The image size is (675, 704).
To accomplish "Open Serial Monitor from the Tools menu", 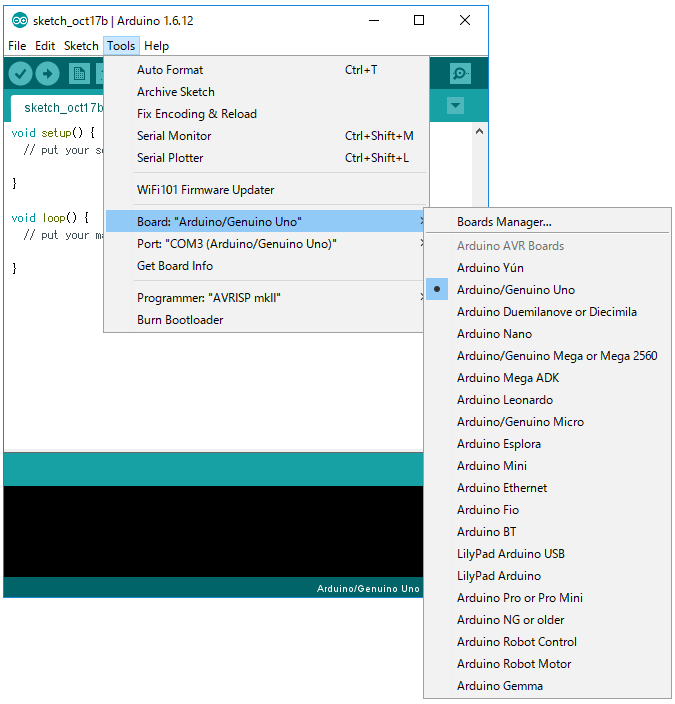I will [266, 136].
